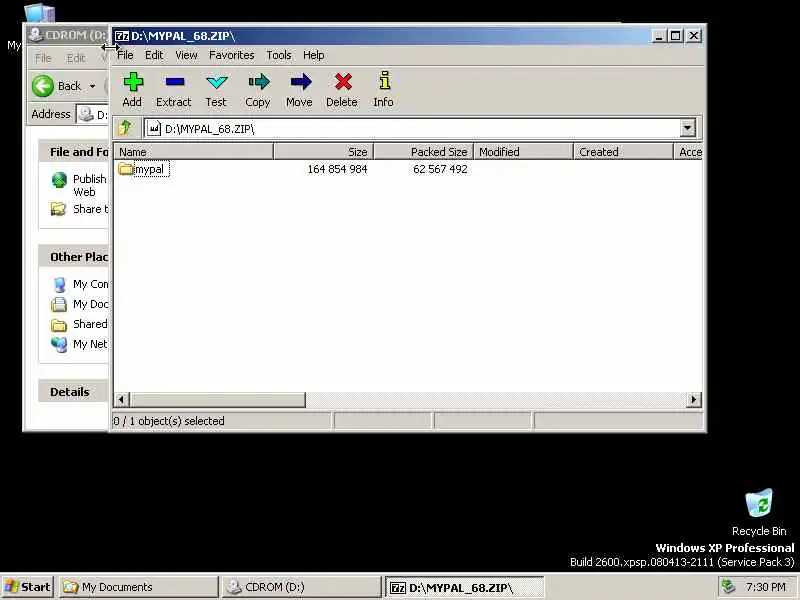This screenshot has width=800, height=600.
Task: Switch to My Documents taskbar button
Action: point(138,587)
